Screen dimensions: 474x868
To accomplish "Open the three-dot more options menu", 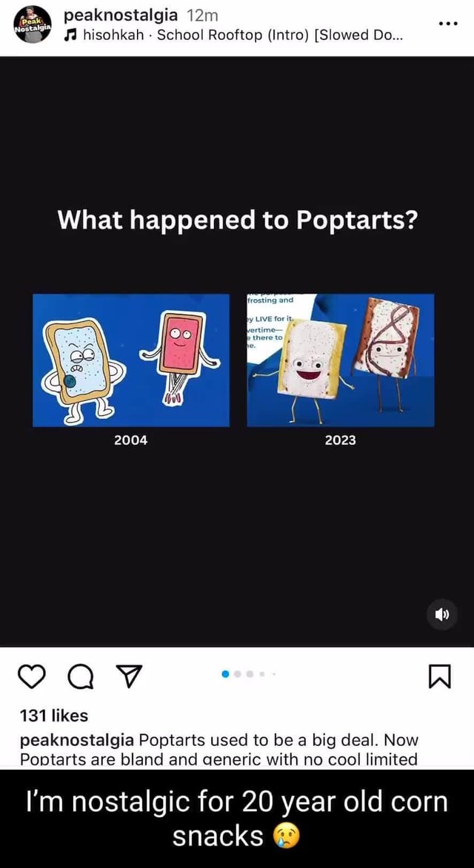I will [447, 24].
